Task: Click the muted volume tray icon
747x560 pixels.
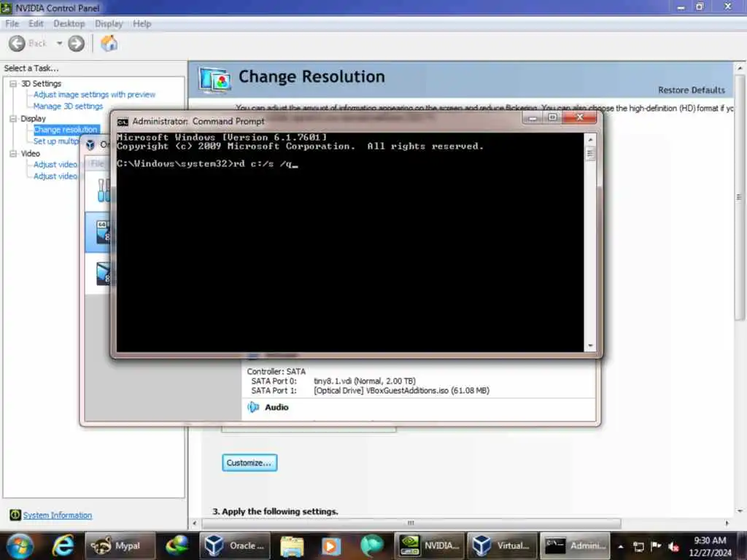Action: [x=673, y=546]
